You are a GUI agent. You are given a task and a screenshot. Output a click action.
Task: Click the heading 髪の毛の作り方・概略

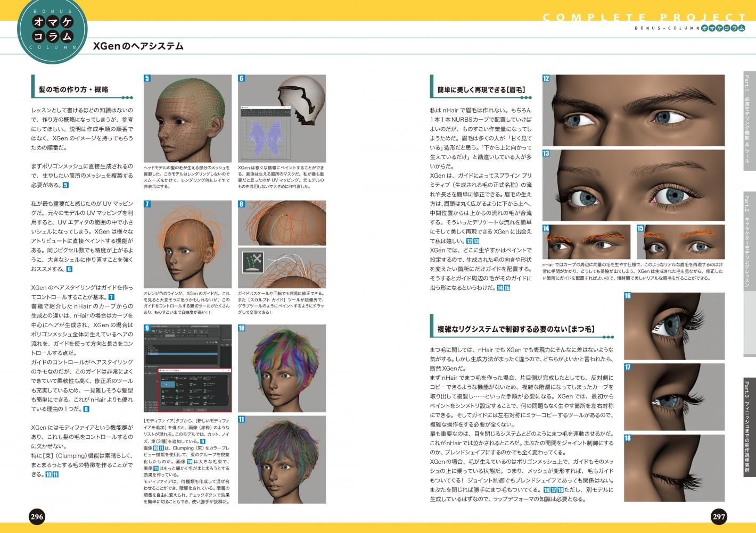[73, 89]
